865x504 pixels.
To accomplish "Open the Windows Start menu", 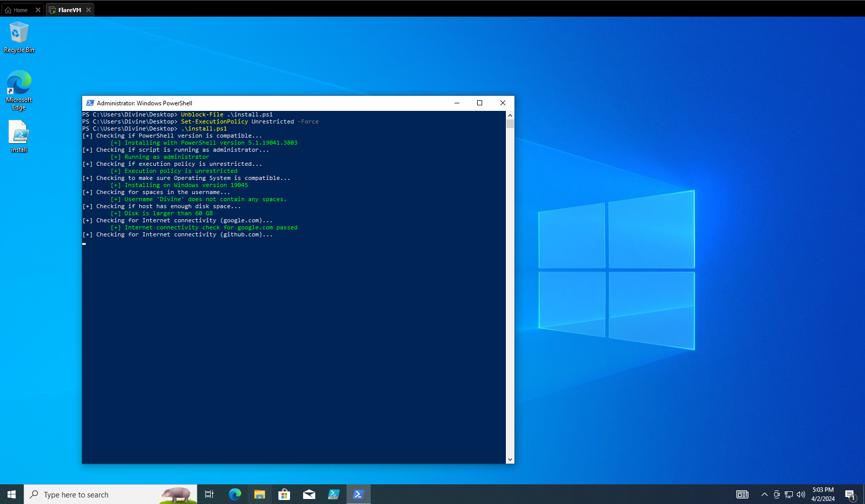I will coord(12,494).
